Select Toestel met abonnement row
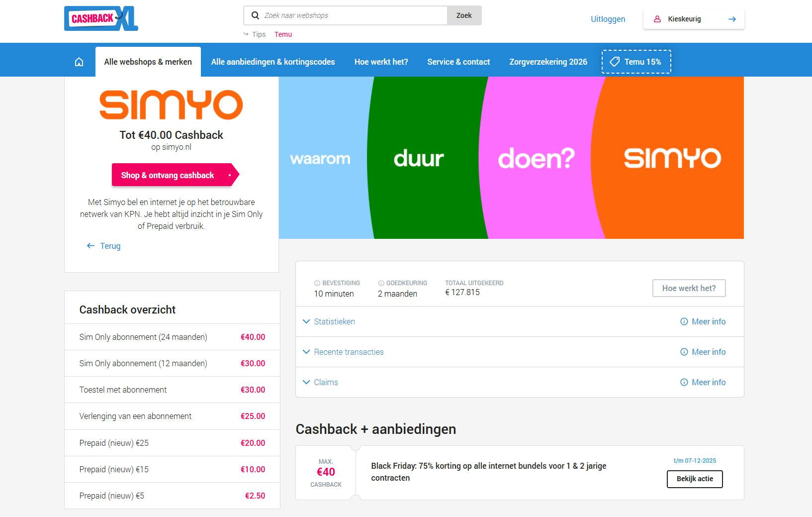This screenshot has width=812, height=517. 172,390
